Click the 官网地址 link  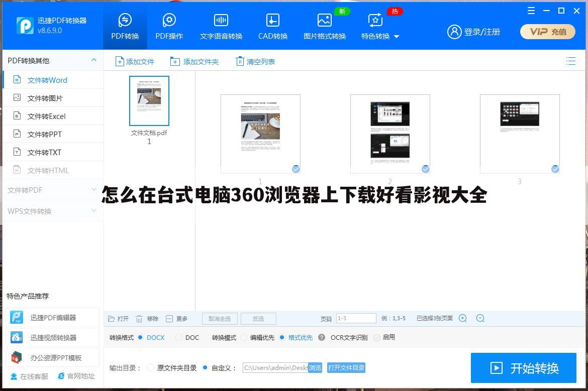point(76,376)
